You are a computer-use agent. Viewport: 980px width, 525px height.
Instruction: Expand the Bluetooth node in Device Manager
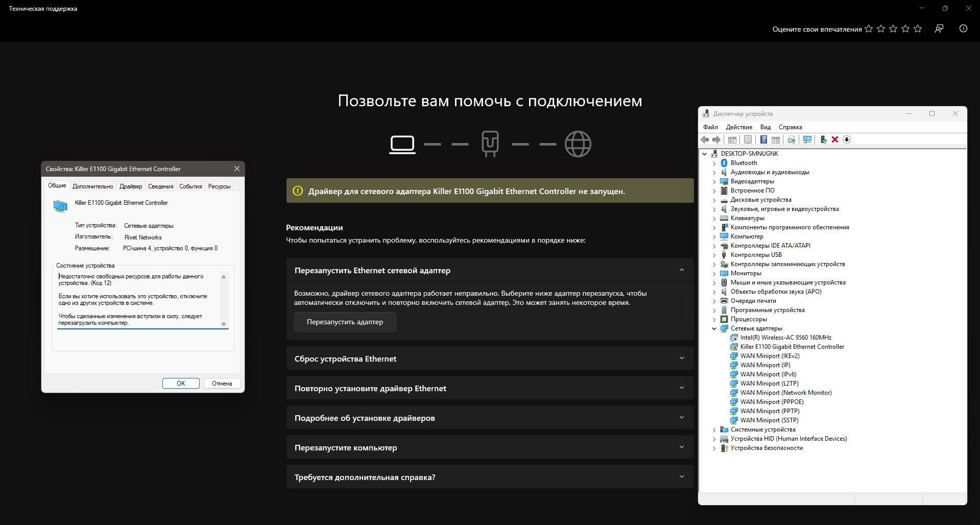click(714, 163)
